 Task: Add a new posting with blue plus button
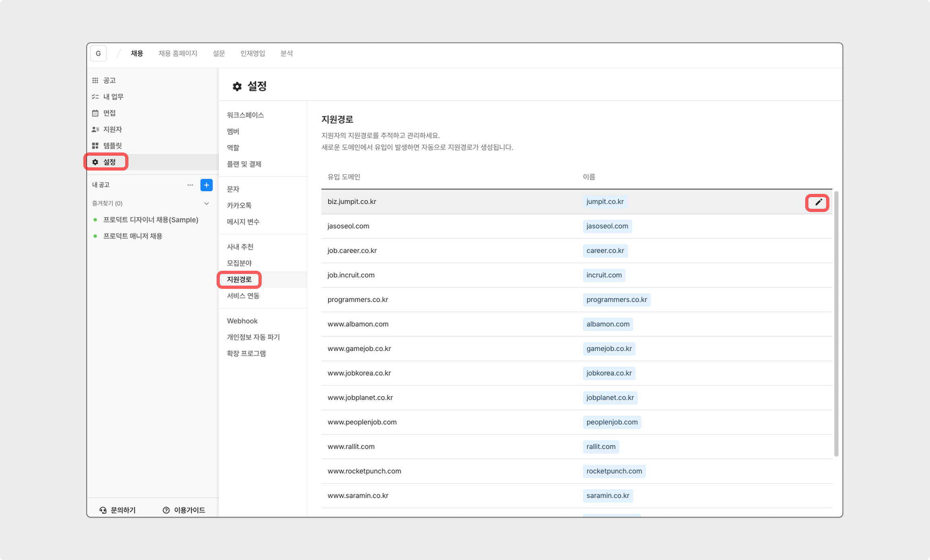click(207, 185)
